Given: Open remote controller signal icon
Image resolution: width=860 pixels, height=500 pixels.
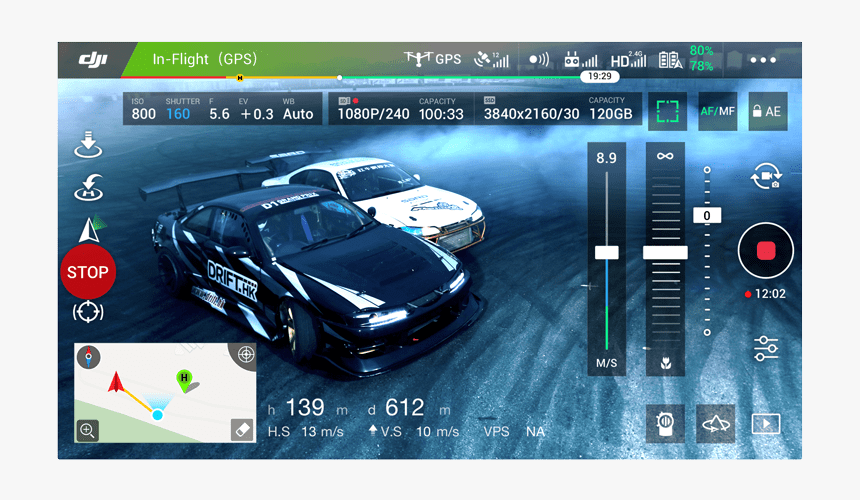Looking at the screenshot, I should (x=581, y=59).
